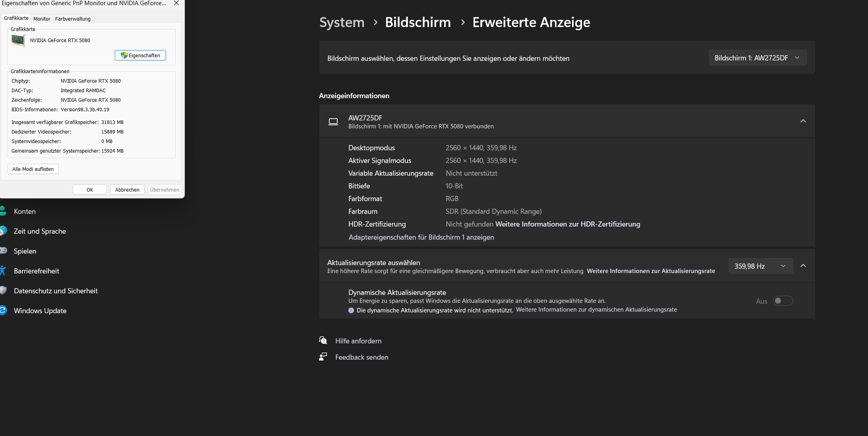Click the Zeit und Sprache globe icon
This screenshot has height=436, width=868.
click(x=3, y=231)
